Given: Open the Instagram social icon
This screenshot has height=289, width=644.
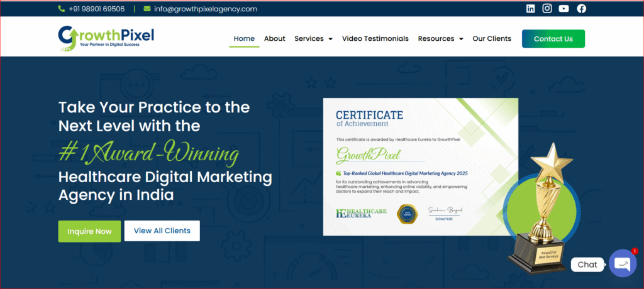Looking at the screenshot, I should [x=547, y=9].
